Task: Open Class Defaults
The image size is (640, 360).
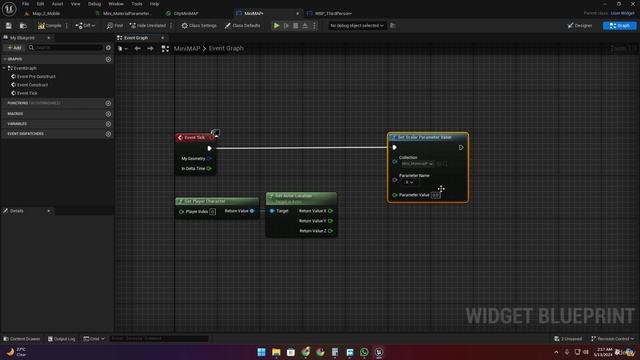Action: (x=242, y=25)
